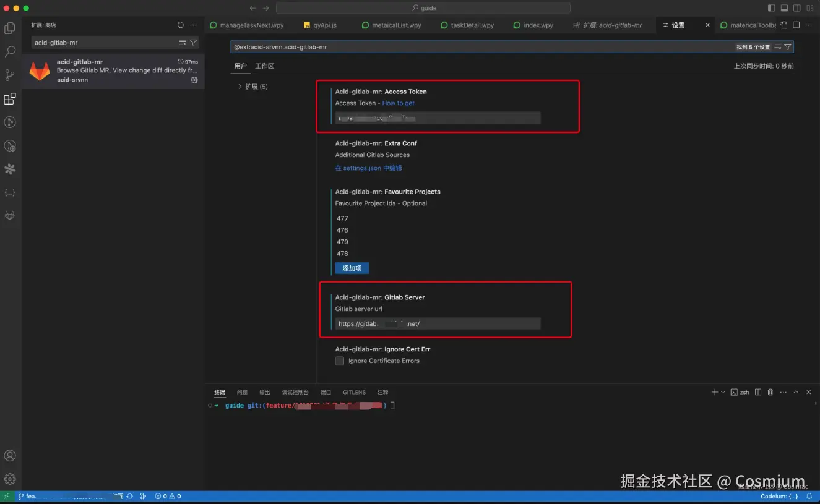This screenshot has width=820, height=504.
Task: Open the curly braces icon in activity bar
Action: (x=10, y=192)
